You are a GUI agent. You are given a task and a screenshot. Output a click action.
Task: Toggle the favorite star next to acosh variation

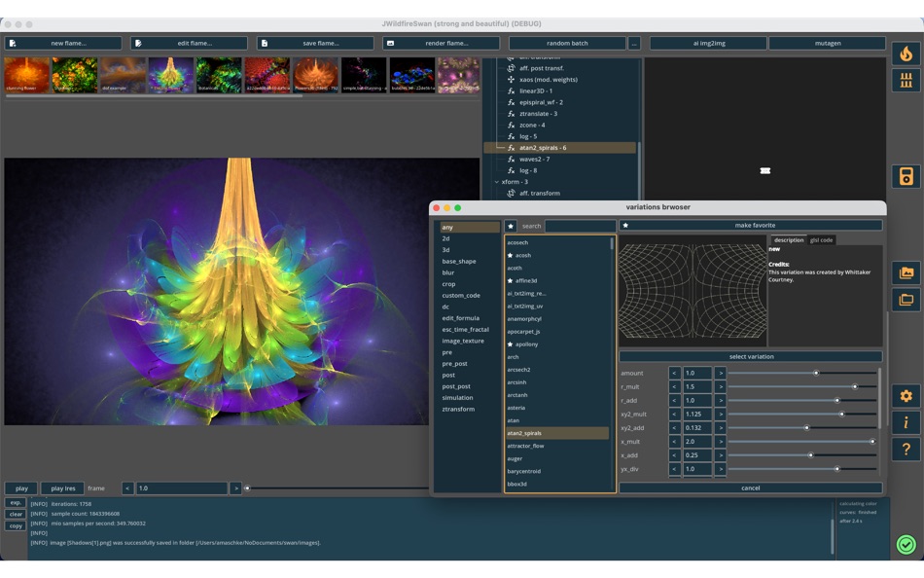[x=511, y=255]
